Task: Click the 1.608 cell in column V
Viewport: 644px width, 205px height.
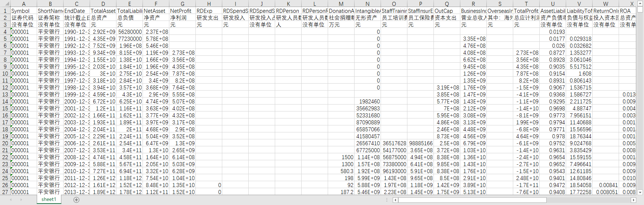Action: click(579, 74)
